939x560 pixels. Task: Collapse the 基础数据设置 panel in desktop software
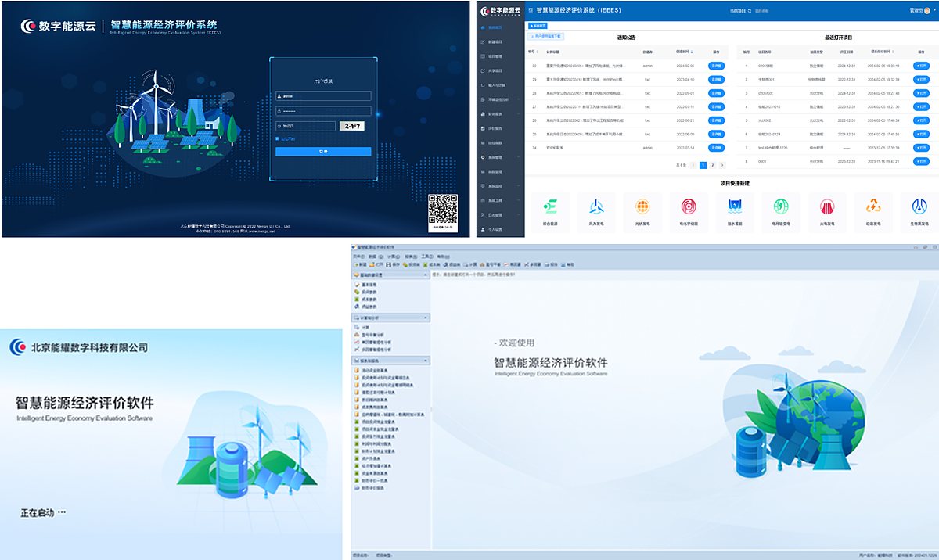tap(425, 275)
